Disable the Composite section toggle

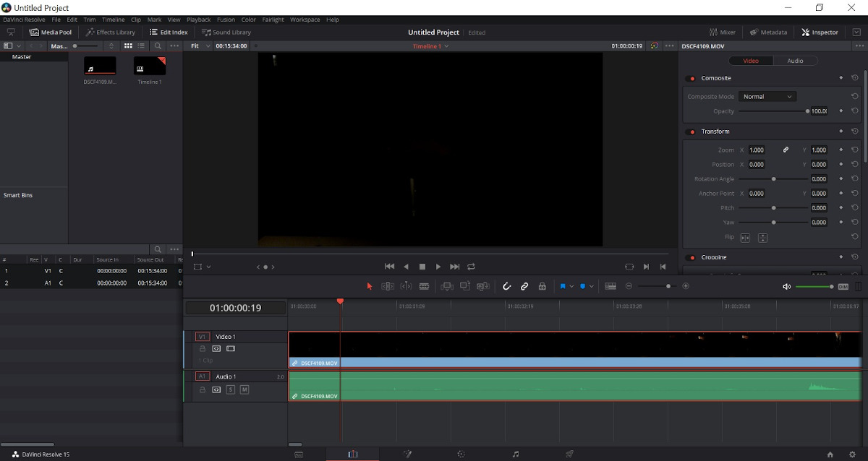tap(690, 78)
